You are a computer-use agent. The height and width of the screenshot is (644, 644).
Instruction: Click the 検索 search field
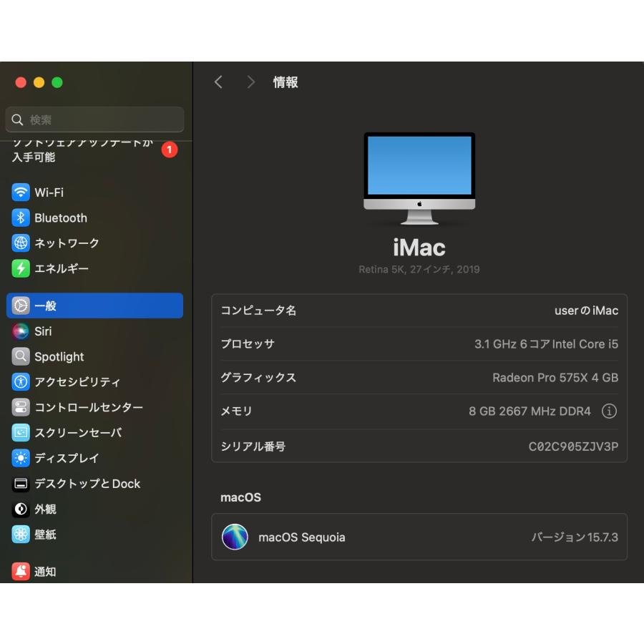click(x=95, y=119)
